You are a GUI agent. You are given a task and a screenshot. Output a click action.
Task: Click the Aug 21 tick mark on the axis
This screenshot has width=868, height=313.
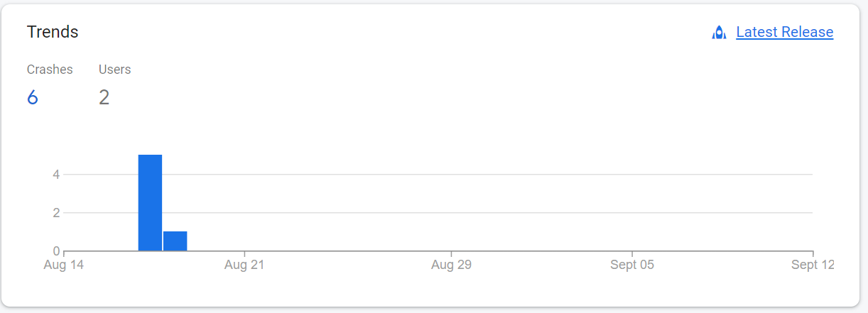pyautogui.click(x=244, y=253)
